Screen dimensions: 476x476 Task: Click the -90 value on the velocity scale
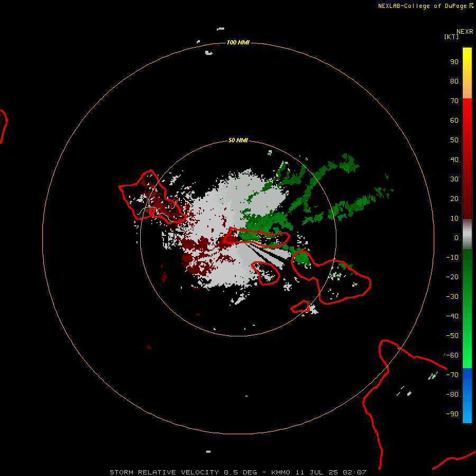pyautogui.click(x=452, y=414)
